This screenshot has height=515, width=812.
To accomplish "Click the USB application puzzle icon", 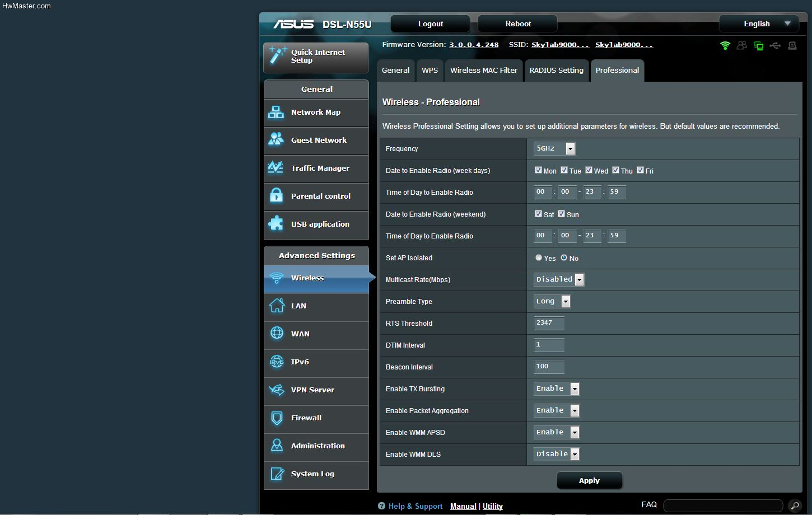I will pos(276,223).
